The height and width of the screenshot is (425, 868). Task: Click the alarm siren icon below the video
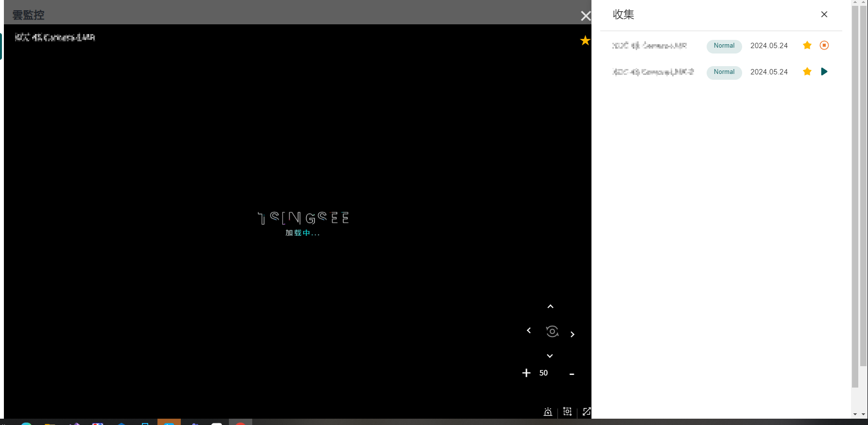point(548,412)
